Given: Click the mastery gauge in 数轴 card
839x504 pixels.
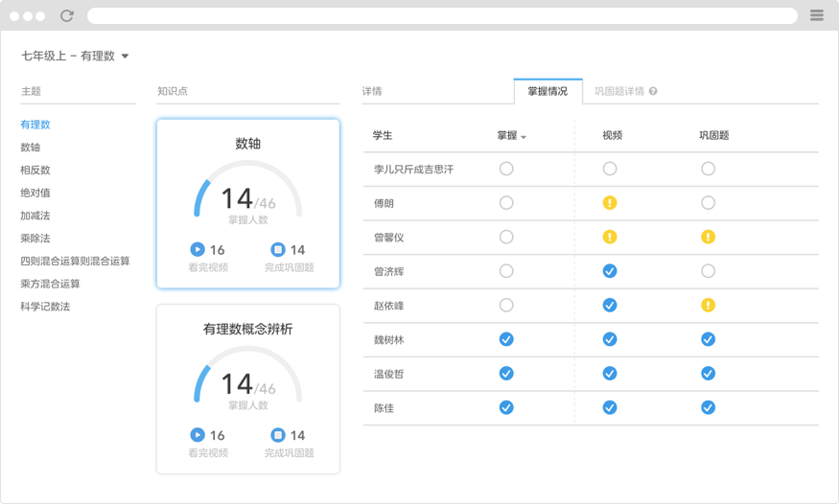Looking at the screenshot, I should [247, 190].
